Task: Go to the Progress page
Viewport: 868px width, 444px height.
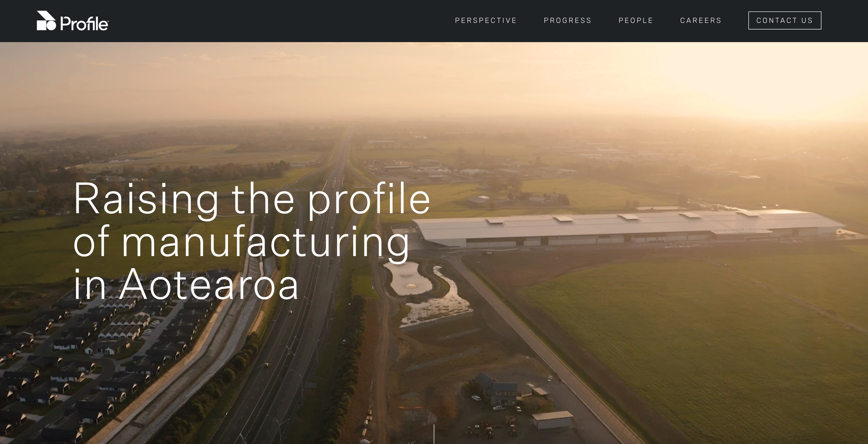Action: tap(567, 20)
